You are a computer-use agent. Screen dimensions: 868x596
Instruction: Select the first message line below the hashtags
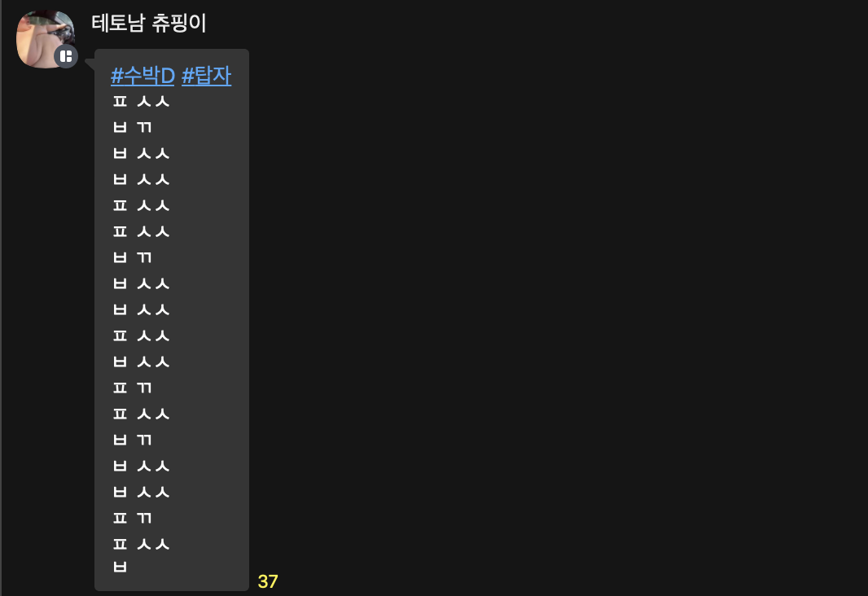141,101
